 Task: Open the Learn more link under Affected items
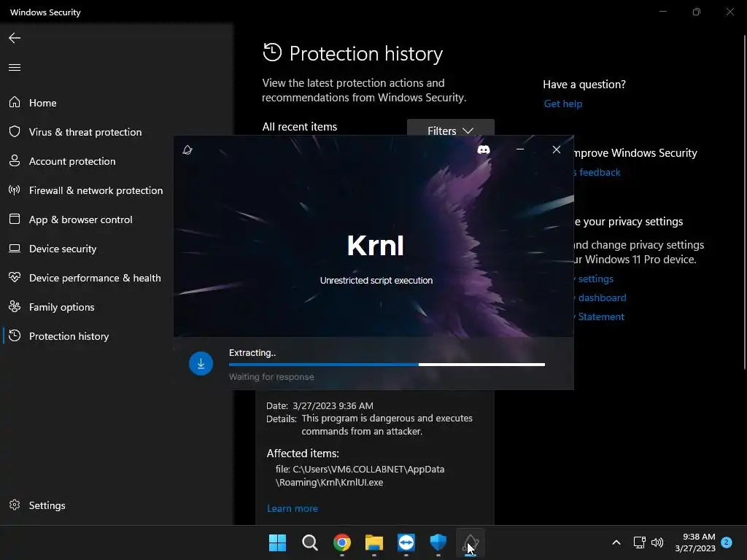[x=292, y=508]
